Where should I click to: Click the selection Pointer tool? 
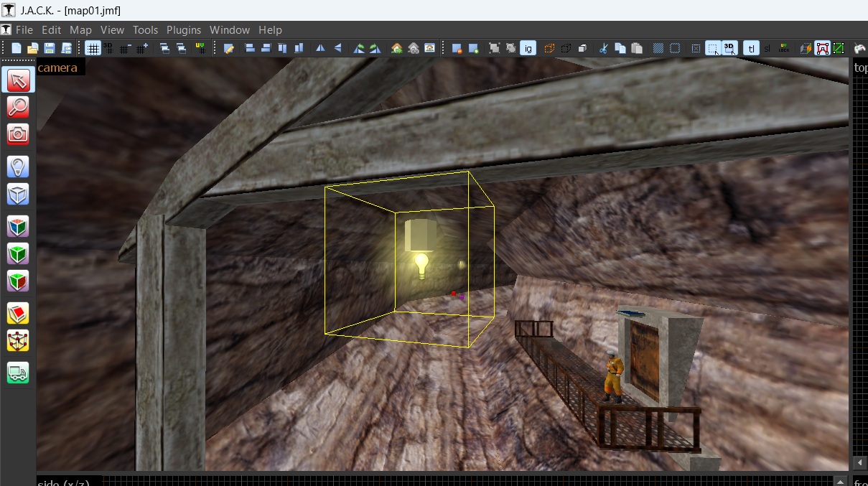18,80
